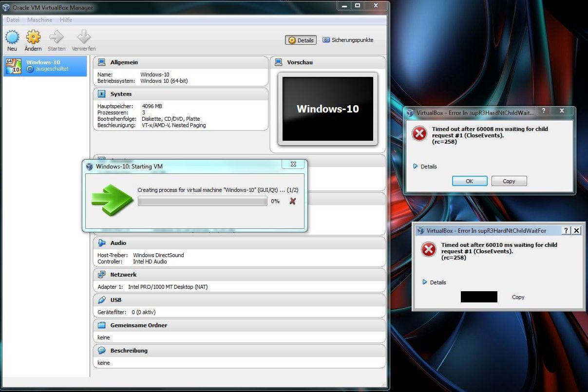This screenshot has height=392, width=588.
Task: Cancel VM start with red X icon
Action: tap(293, 201)
